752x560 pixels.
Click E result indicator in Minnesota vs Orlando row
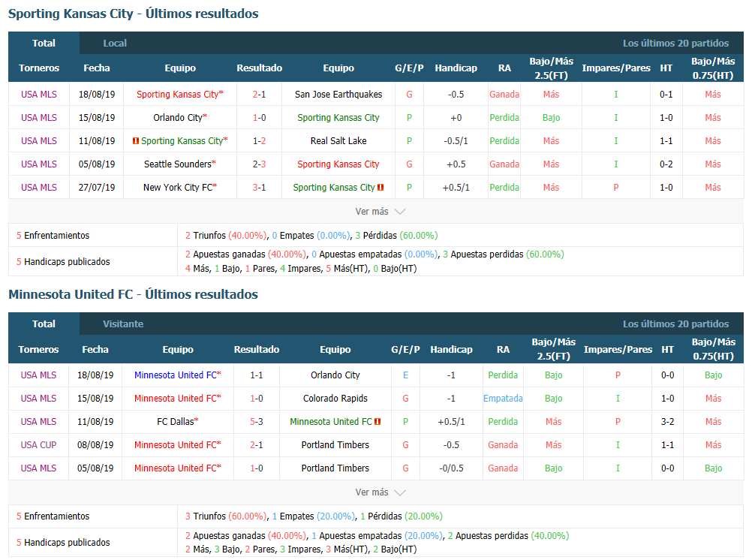pyautogui.click(x=405, y=375)
